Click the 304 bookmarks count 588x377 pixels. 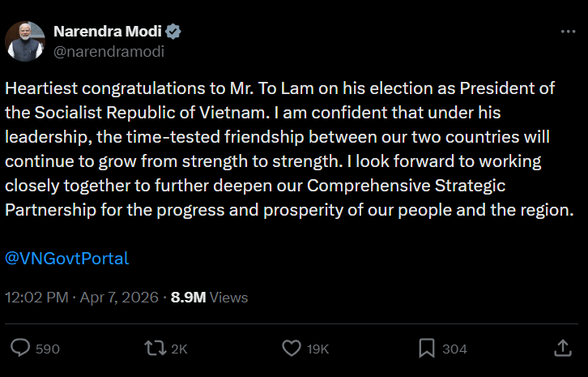tap(454, 349)
